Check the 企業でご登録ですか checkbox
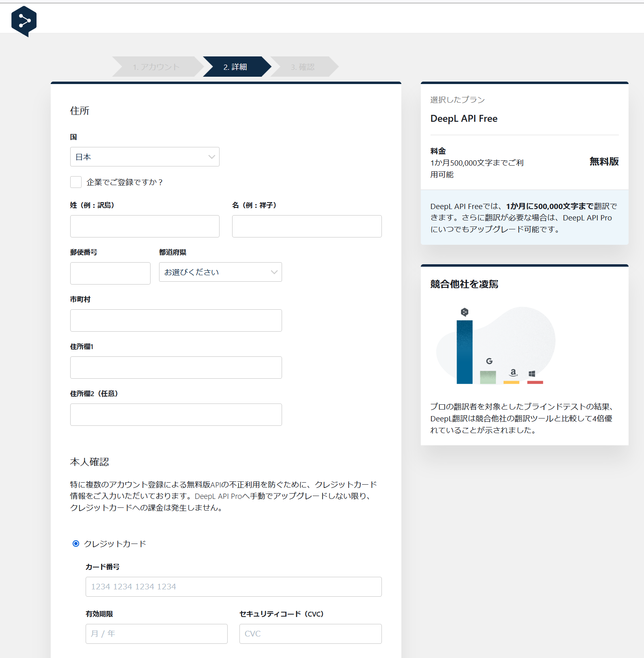This screenshot has height=658, width=644. (x=76, y=182)
